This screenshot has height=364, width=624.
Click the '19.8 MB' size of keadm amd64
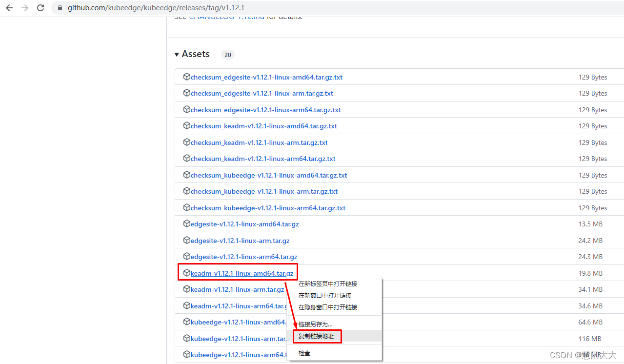[590, 273]
